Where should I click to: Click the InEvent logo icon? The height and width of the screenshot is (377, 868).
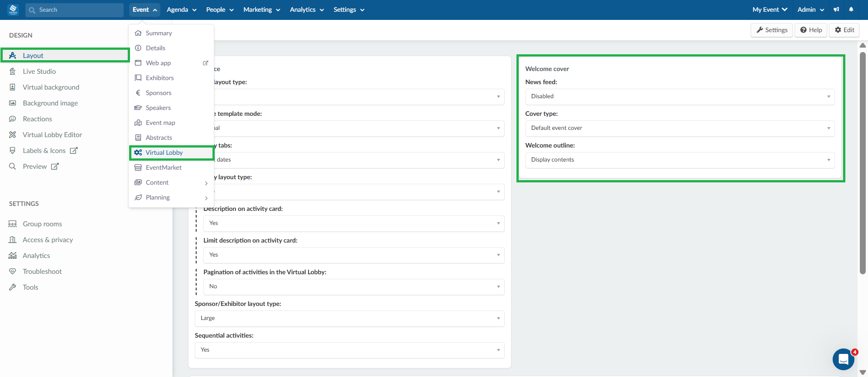(13, 10)
